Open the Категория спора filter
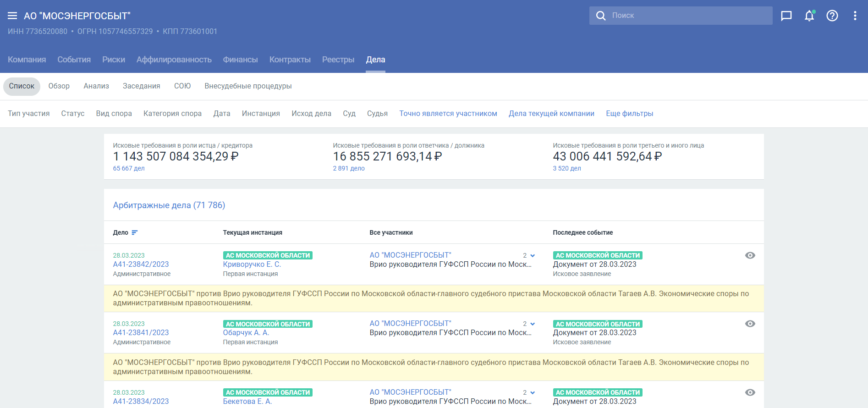Viewport: 868px width, 408px height. 173,114
